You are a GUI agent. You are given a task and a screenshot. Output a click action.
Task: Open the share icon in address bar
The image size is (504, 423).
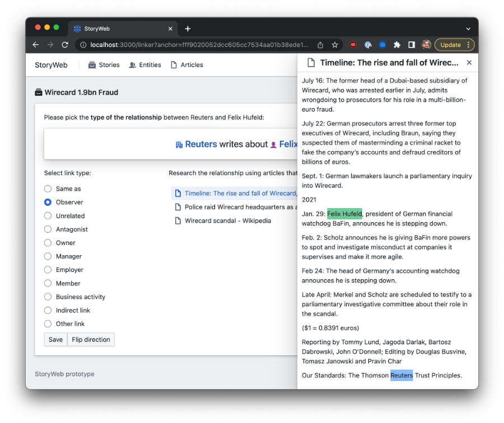[x=320, y=45]
